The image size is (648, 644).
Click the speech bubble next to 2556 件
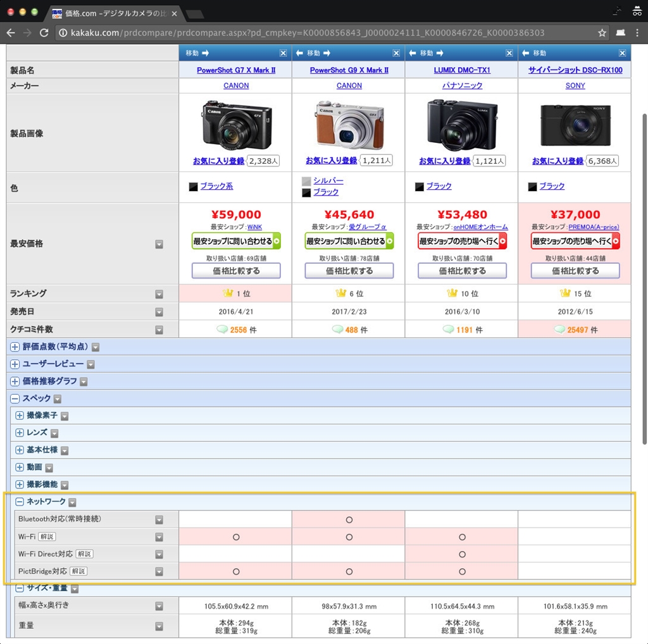(x=222, y=329)
